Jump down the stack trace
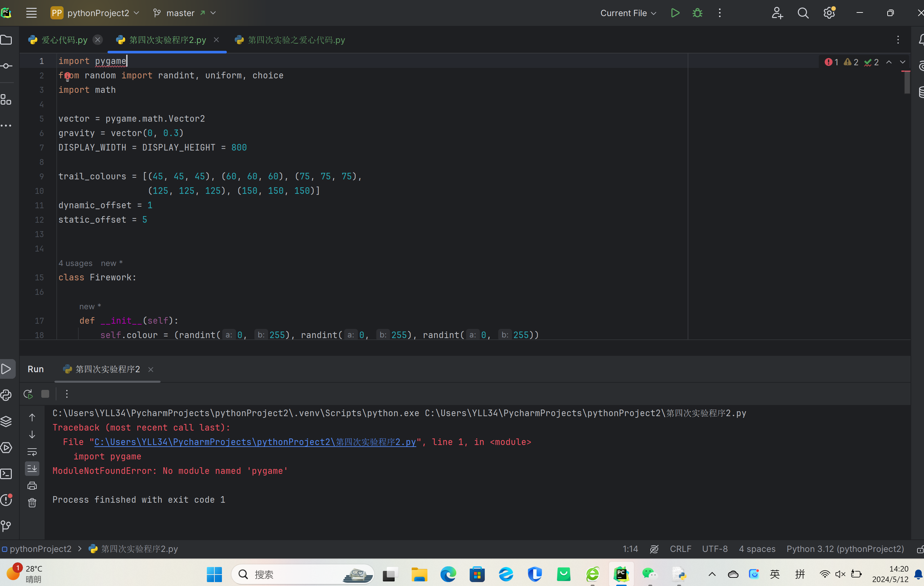 32,434
